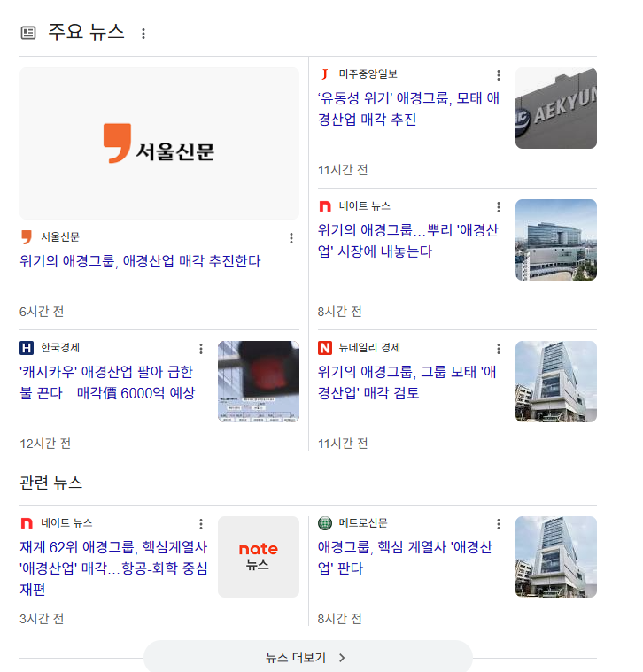The image size is (643, 672).
Task: Click the large 서울신문 logo image
Action: pyautogui.click(x=159, y=143)
